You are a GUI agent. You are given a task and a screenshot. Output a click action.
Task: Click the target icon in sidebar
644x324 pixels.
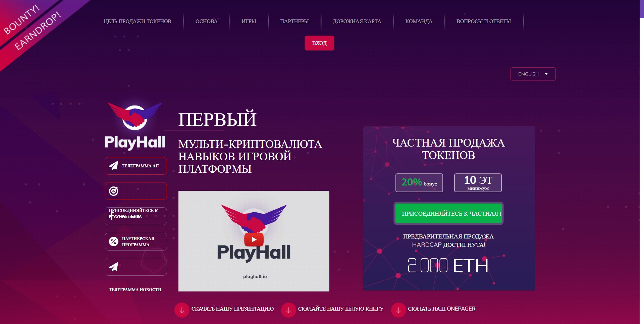(x=114, y=191)
